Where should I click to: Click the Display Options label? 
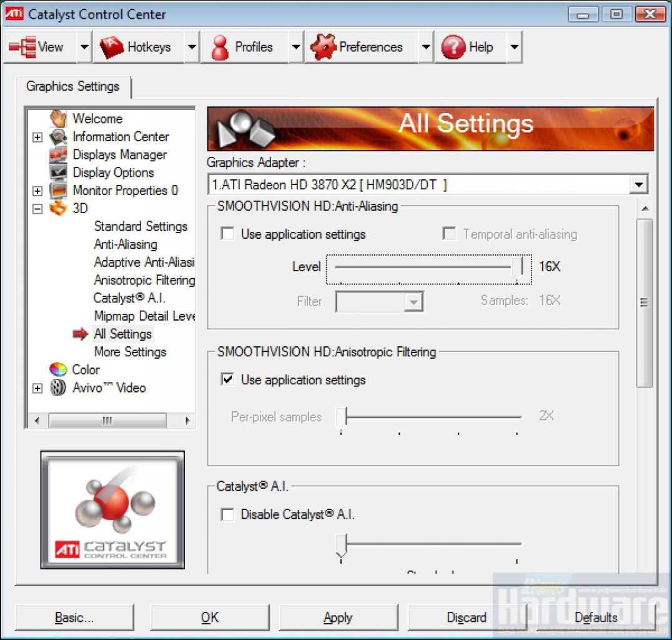pos(113,172)
